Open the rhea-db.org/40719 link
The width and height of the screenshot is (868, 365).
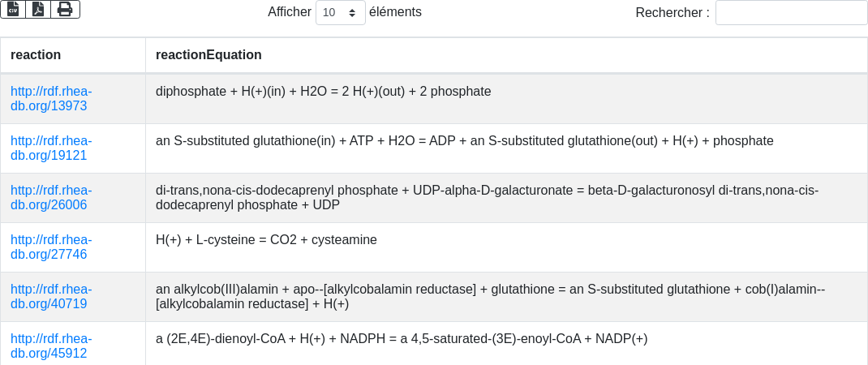(x=51, y=297)
